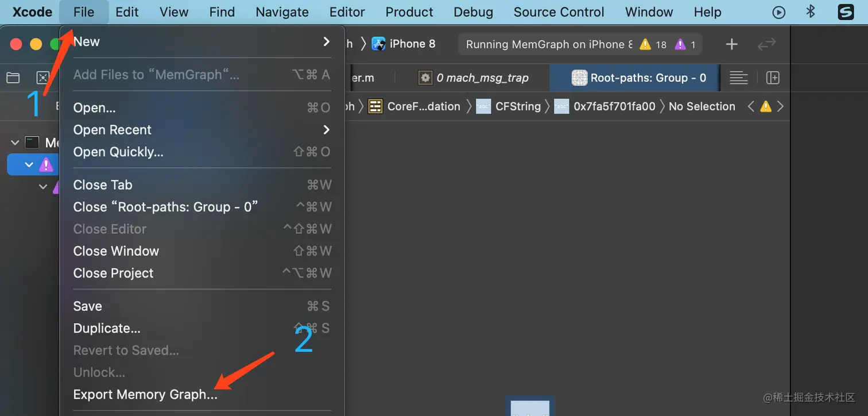Open the File menu in menu bar

pos(84,12)
